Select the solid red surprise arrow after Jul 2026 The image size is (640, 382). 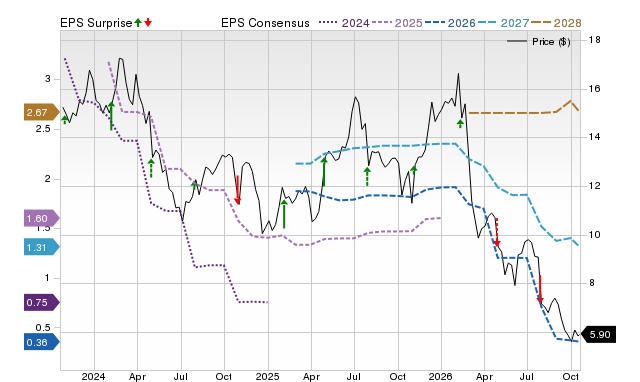540,289
